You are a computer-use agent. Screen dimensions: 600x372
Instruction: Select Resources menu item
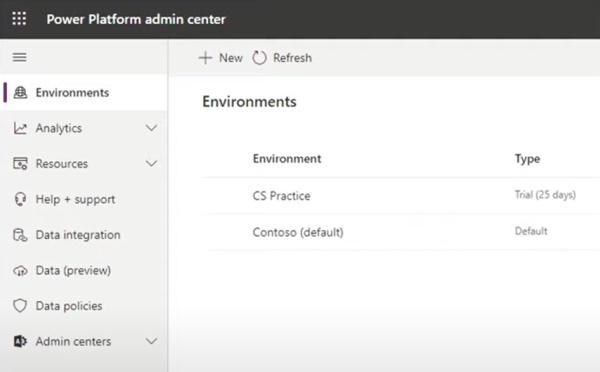tap(83, 163)
